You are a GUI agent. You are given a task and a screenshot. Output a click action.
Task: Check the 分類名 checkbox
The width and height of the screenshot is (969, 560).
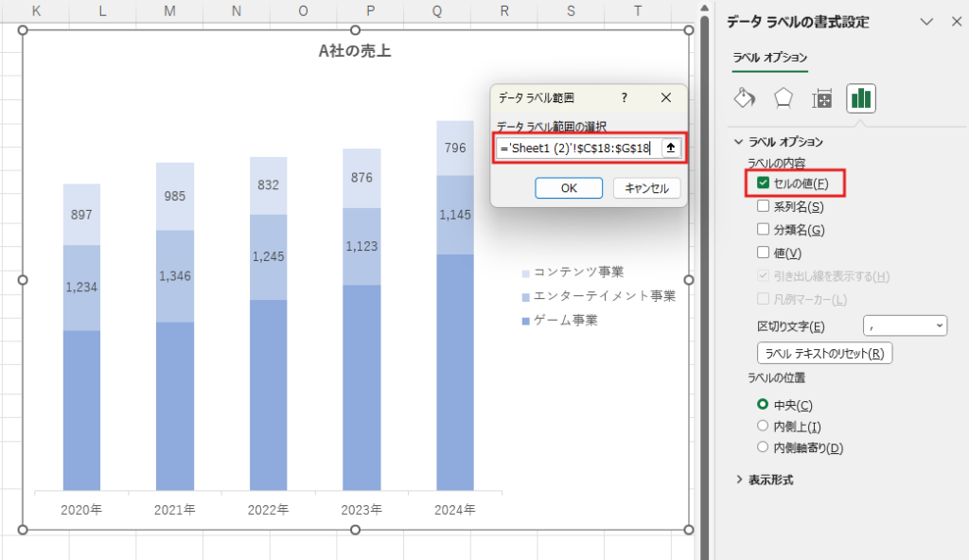point(764,230)
